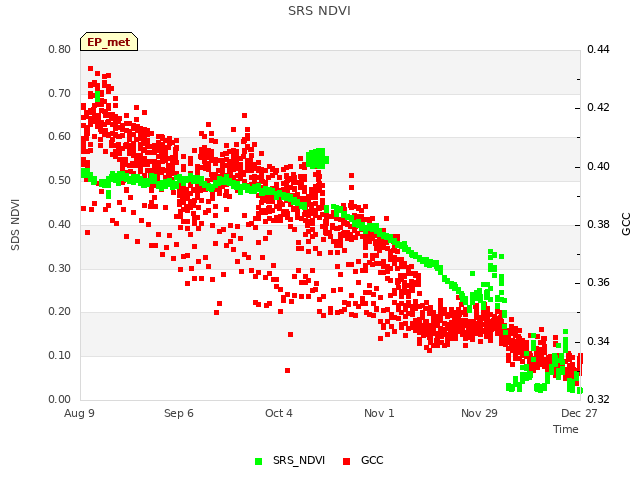Click the Aug 9 date tick
The width and height of the screenshot is (640, 480).
click(x=79, y=413)
